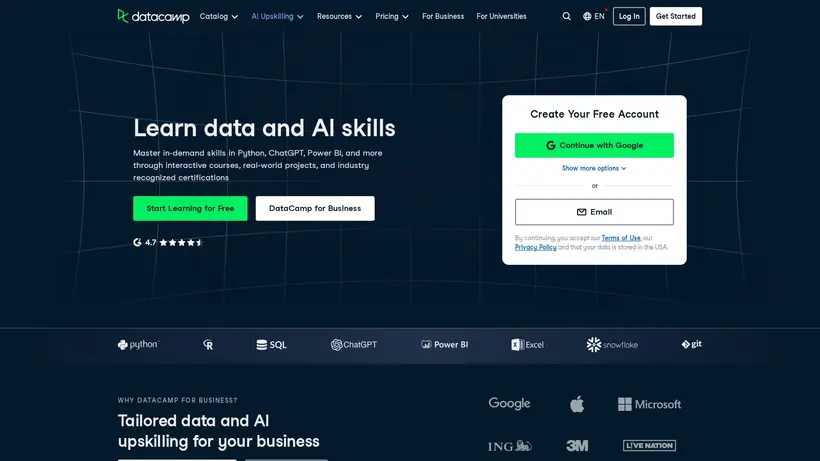This screenshot has width=820, height=461.
Task: Select the Power BI logo
Action: pos(445,344)
